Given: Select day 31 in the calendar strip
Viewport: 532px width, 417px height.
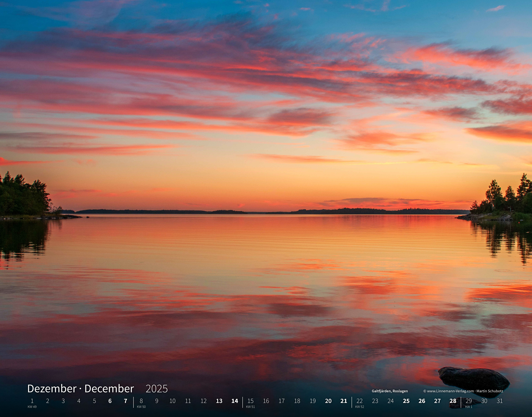Looking at the screenshot, I should [500, 401].
